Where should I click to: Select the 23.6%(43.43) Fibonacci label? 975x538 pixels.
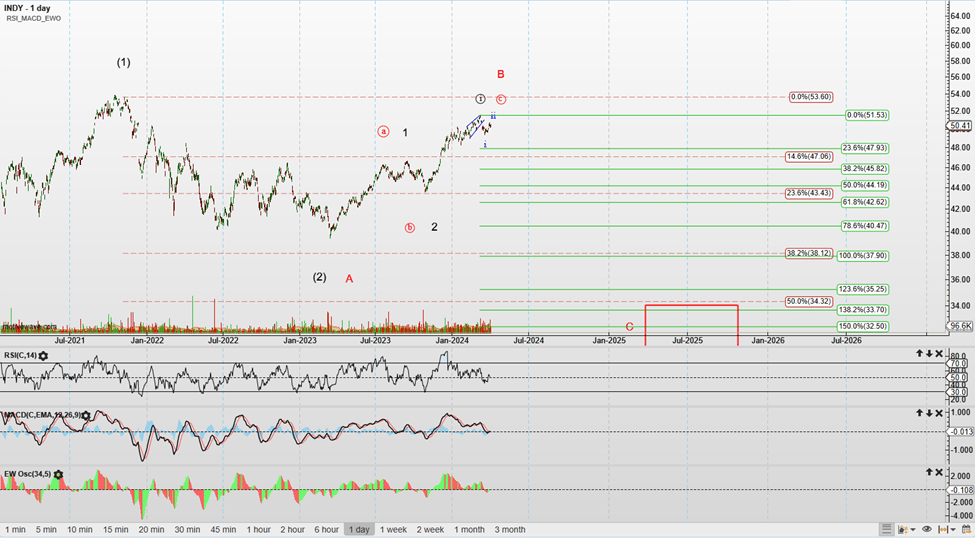click(x=808, y=193)
